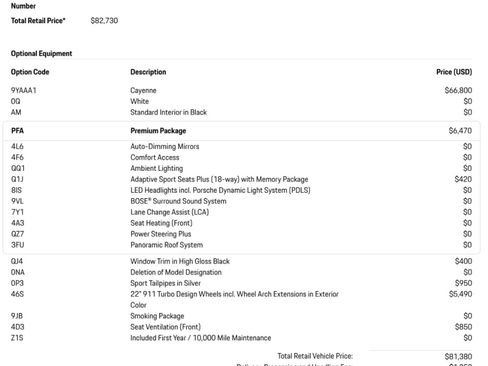The height and width of the screenshot is (366, 488).
Task: Select the Seat Ventilation (Front) row
Action: (242, 327)
